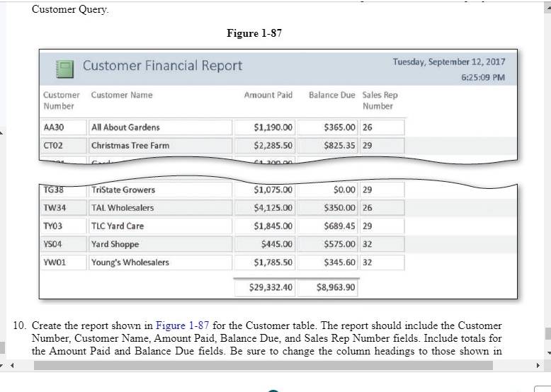Click the $365.00 balance due cell
Viewport: 551px width, 392px height.
pos(327,127)
